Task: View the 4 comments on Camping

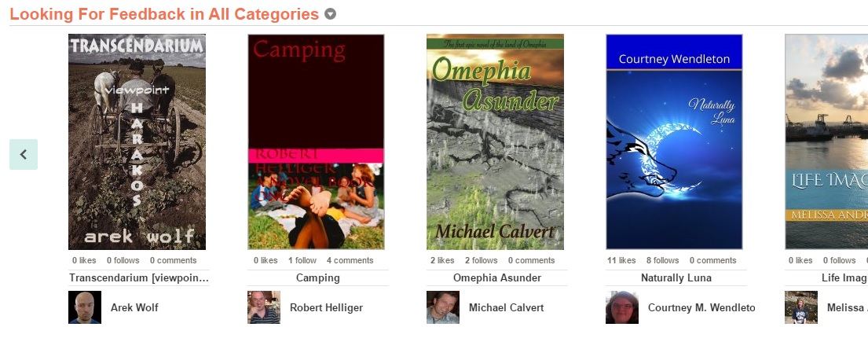Action: (350, 260)
